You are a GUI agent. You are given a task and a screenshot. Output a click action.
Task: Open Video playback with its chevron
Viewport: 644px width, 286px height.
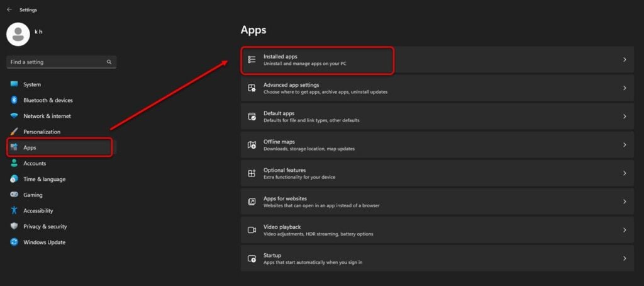(x=625, y=230)
